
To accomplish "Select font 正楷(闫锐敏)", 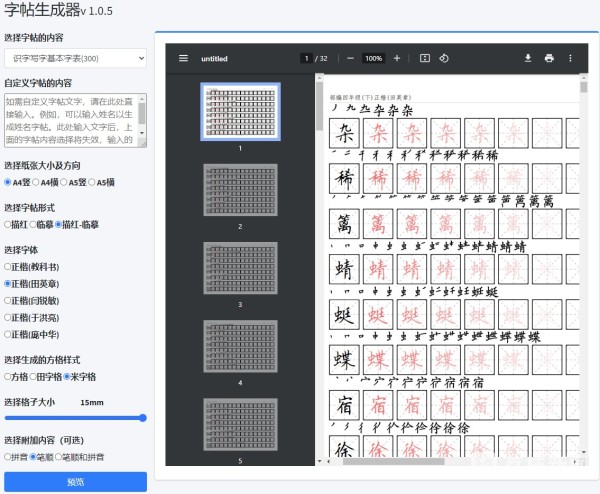I will click(7, 300).
